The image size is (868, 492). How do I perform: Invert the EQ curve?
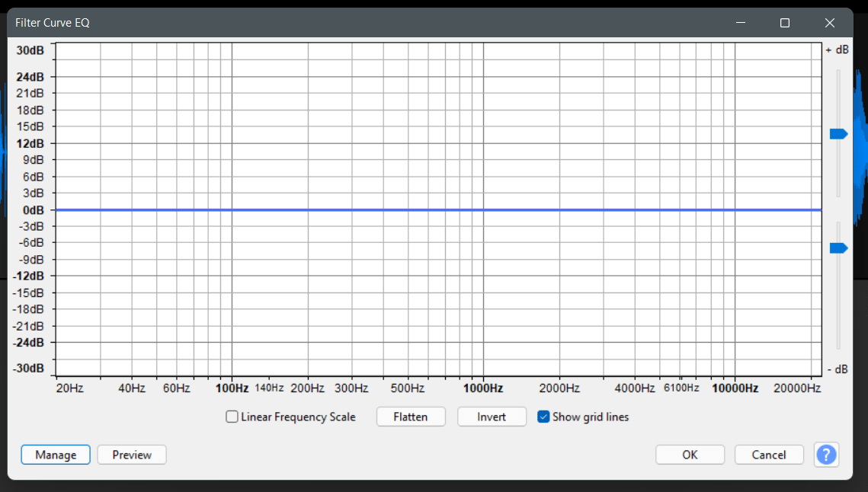tap(492, 417)
